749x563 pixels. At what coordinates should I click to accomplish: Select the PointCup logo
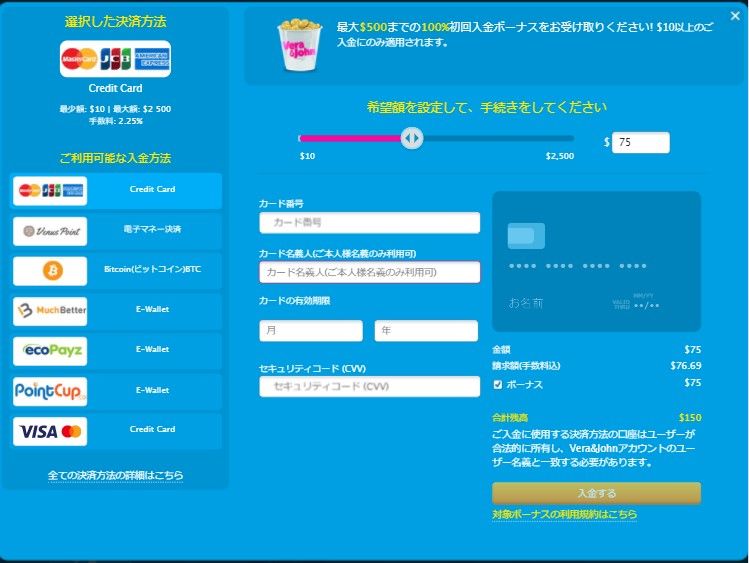(x=50, y=391)
